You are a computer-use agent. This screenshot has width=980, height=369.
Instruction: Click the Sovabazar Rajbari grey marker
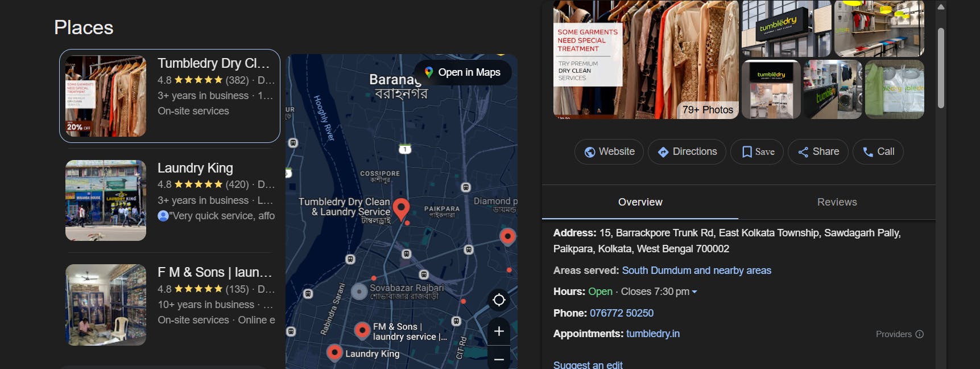pos(359,292)
